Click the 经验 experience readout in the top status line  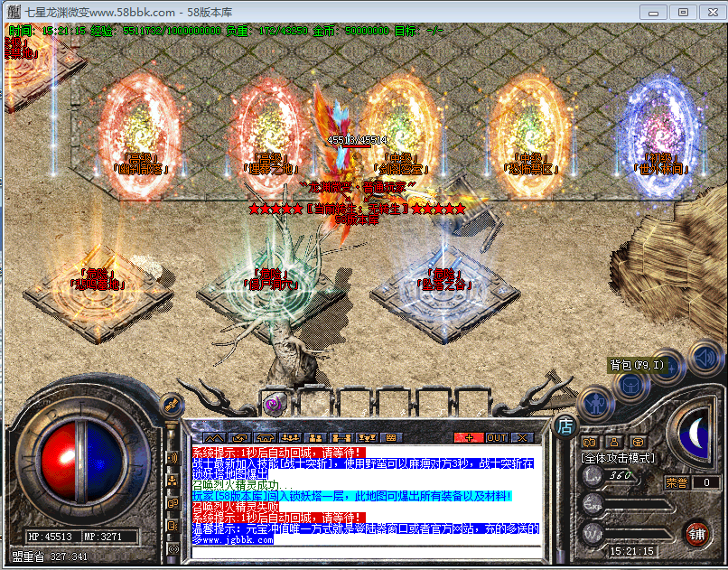tap(155, 31)
